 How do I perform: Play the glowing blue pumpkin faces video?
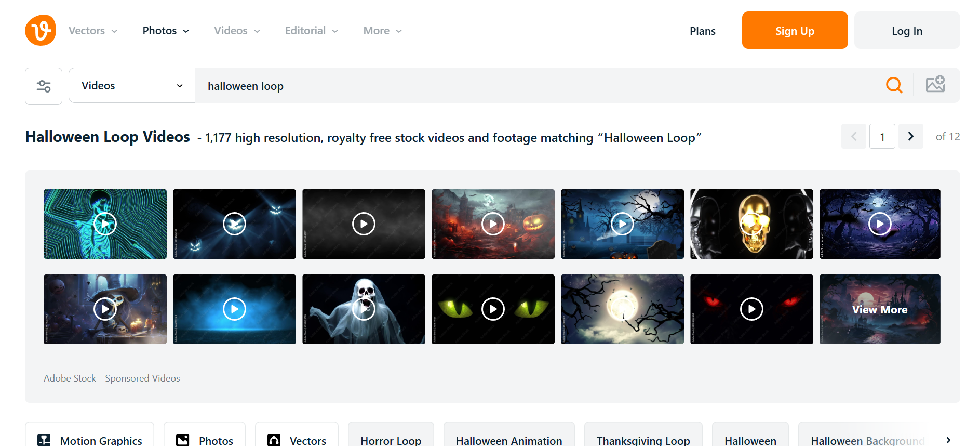(x=234, y=224)
